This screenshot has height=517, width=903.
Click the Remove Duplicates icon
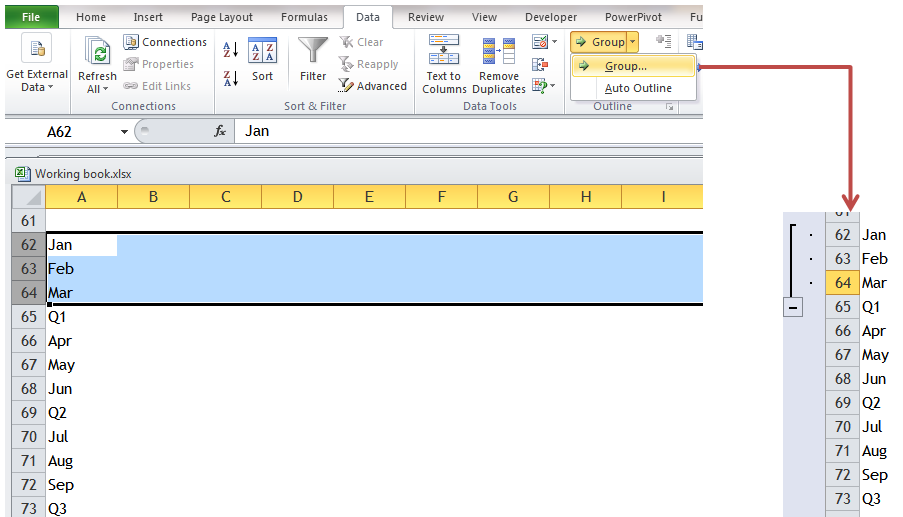(x=499, y=52)
